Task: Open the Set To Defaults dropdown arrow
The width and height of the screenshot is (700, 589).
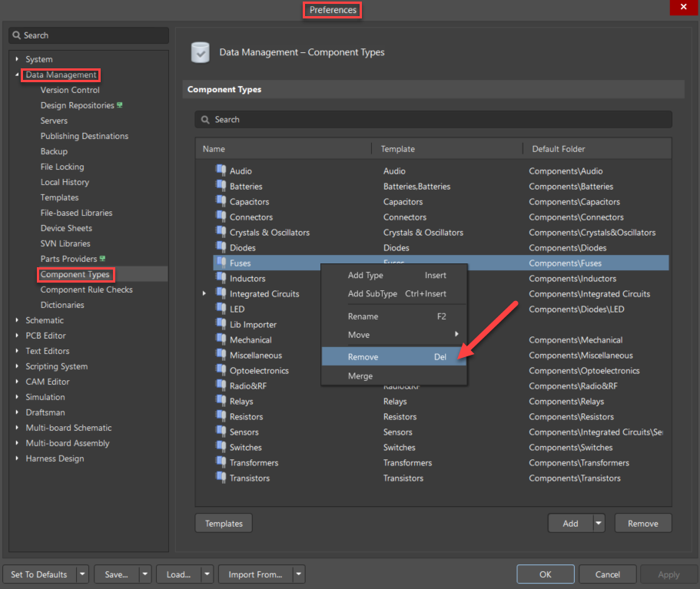Action: [x=82, y=574]
